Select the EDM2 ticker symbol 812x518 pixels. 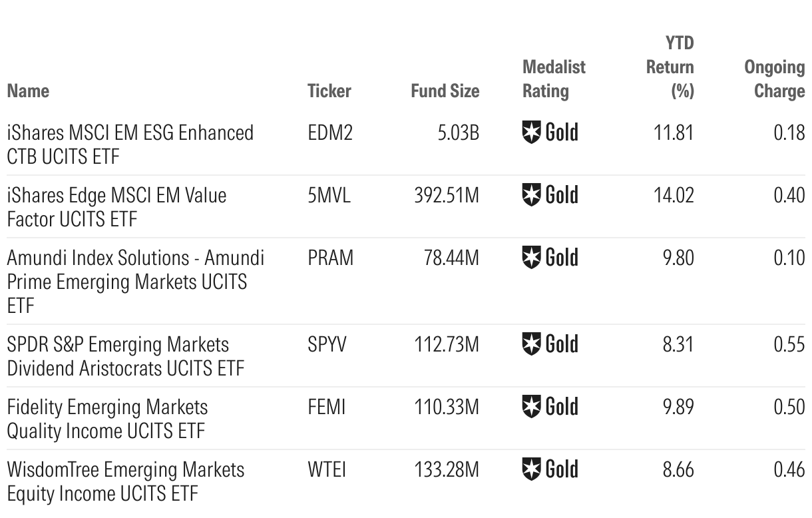330,132
